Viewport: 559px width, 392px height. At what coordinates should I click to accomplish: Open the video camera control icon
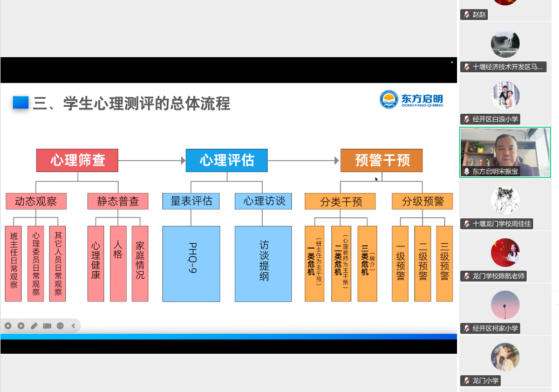47,326
